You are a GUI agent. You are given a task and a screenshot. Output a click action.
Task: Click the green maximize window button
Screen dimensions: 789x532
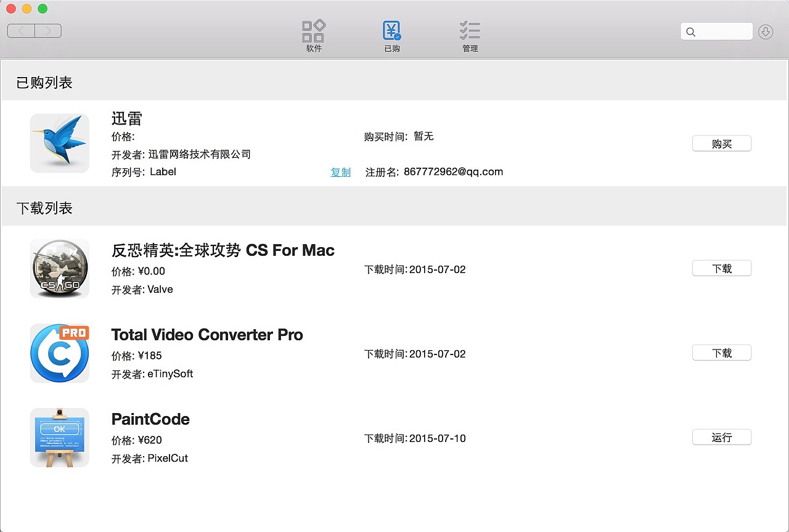pos(43,9)
